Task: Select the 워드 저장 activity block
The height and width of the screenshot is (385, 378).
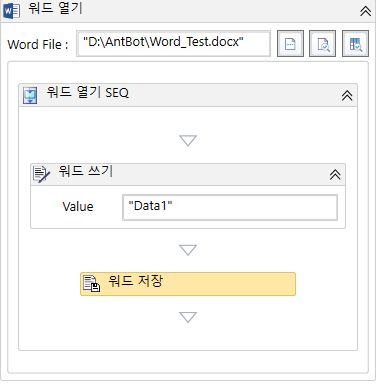Action: pyautogui.click(x=188, y=284)
